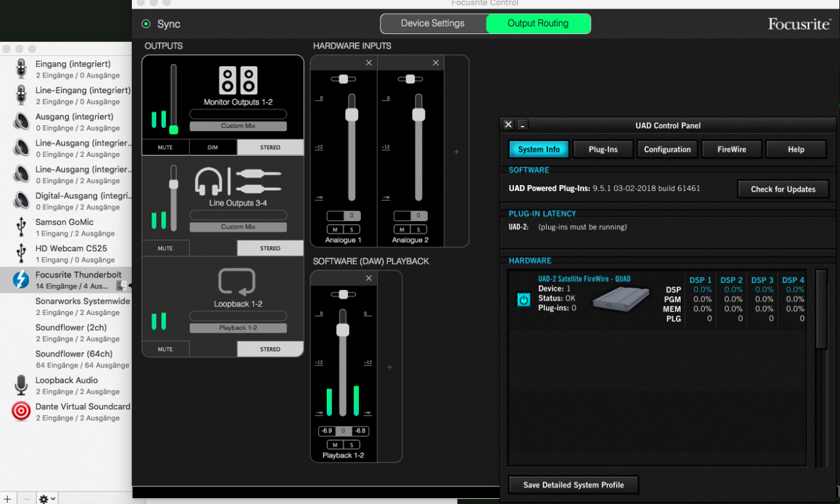Select Digital-Ausgang speaker device

[21, 200]
